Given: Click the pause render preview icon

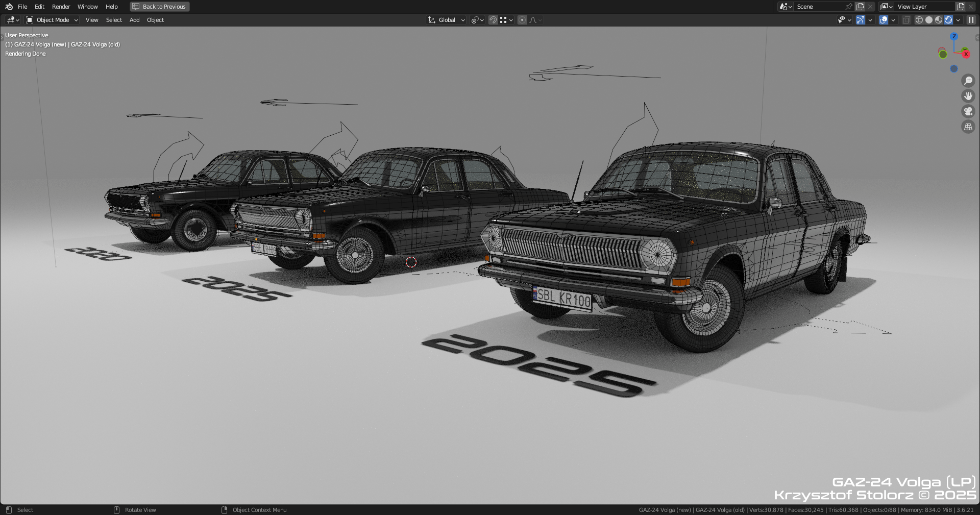Looking at the screenshot, I should [971, 20].
